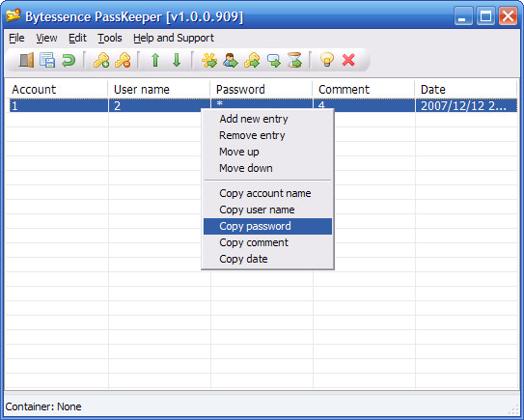Click the red X toolbar icon
This screenshot has width=524, height=420.
click(x=348, y=60)
